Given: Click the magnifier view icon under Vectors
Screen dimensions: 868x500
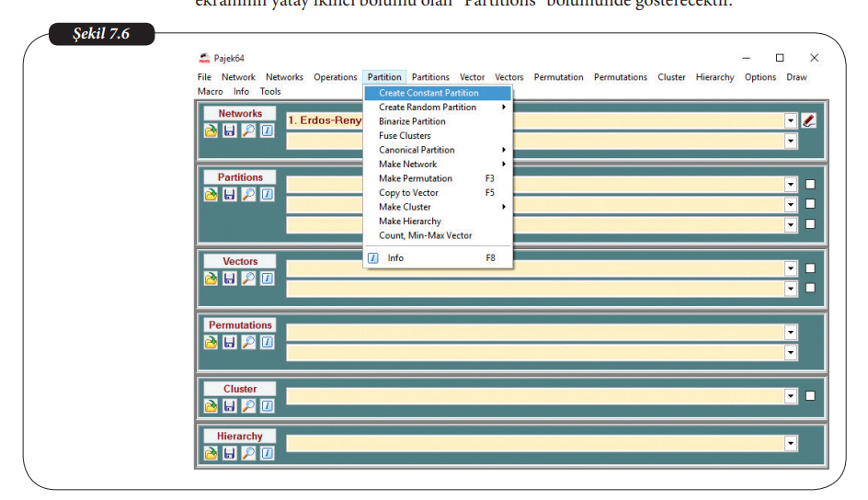Looking at the screenshot, I should pos(248,278).
